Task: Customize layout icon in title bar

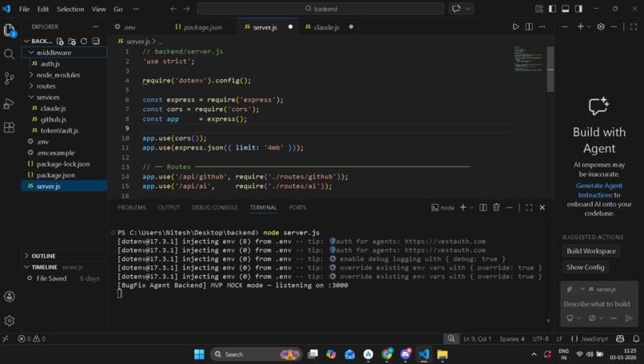Action: (x=539, y=9)
